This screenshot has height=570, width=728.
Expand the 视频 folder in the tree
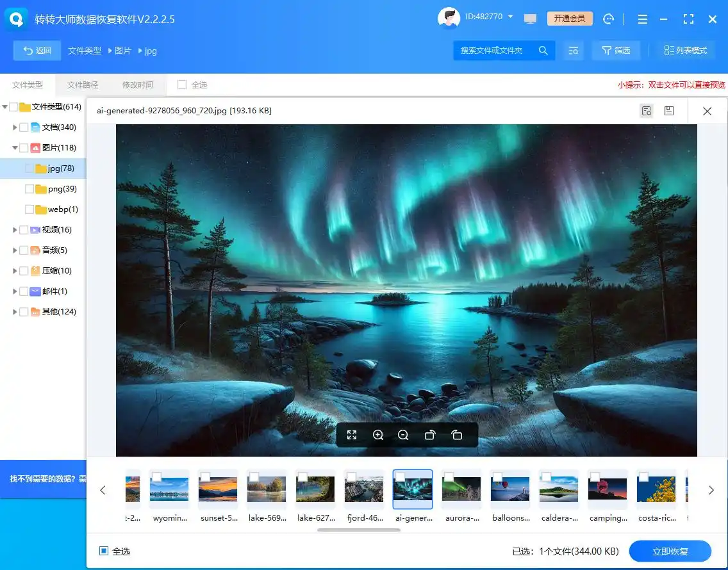14,230
